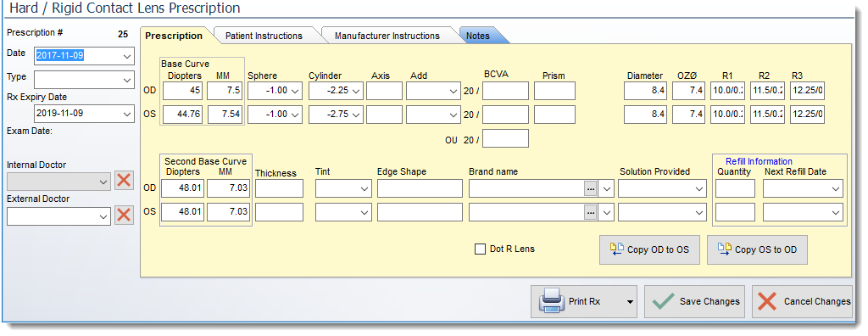
Task: Clear External Doctor with red X icon
Action: [124, 216]
